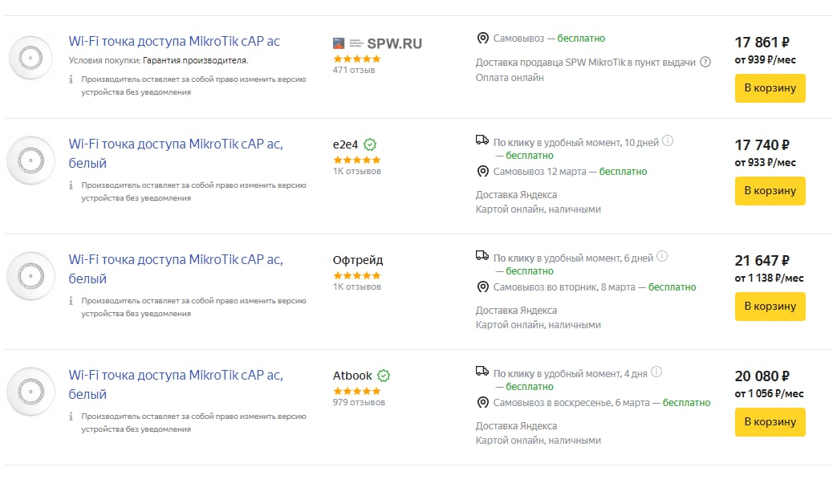This screenshot has height=504, width=833.
Task: Click the info icon beside the 6 дней delivery
Action: point(662,257)
